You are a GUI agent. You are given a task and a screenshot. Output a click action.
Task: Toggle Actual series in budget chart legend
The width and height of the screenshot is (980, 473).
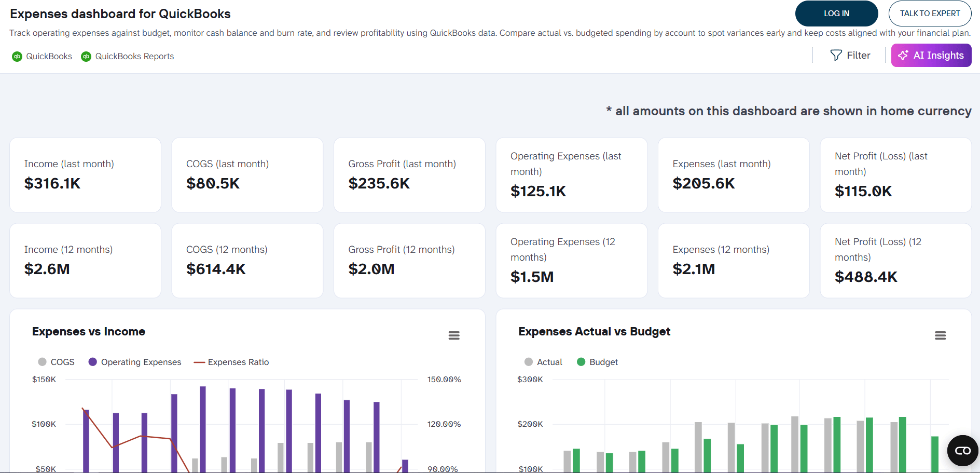(543, 362)
